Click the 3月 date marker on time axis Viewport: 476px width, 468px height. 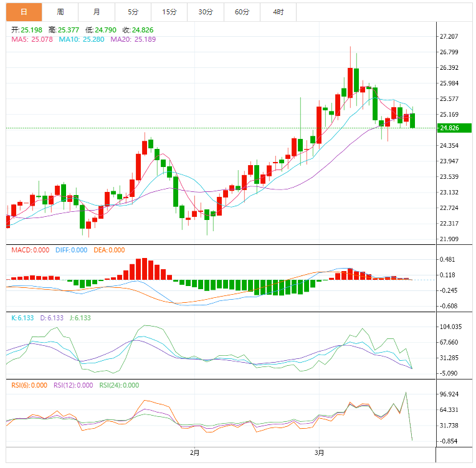click(x=319, y=452)
